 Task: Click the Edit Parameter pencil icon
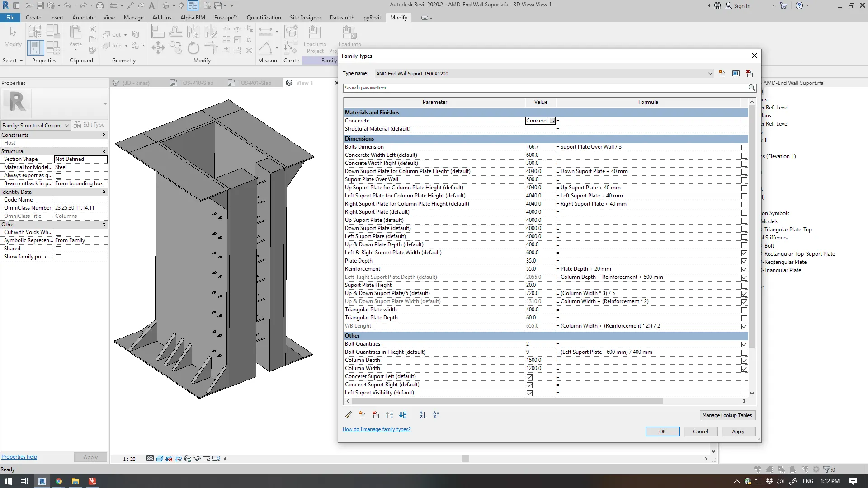click(348, 415)
